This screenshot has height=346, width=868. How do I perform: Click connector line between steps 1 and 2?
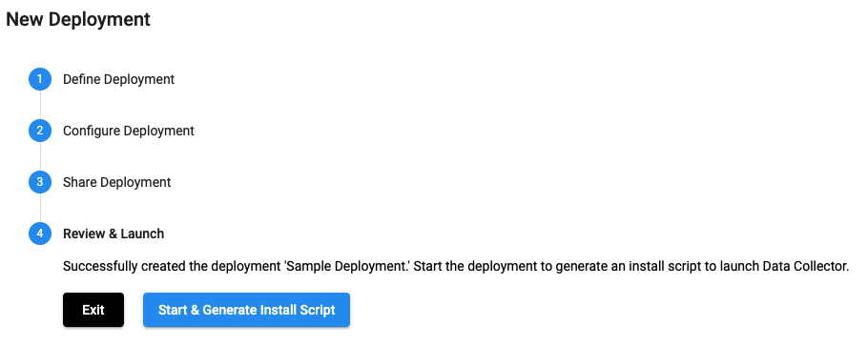pyautogui.click(x=40, y=105)
